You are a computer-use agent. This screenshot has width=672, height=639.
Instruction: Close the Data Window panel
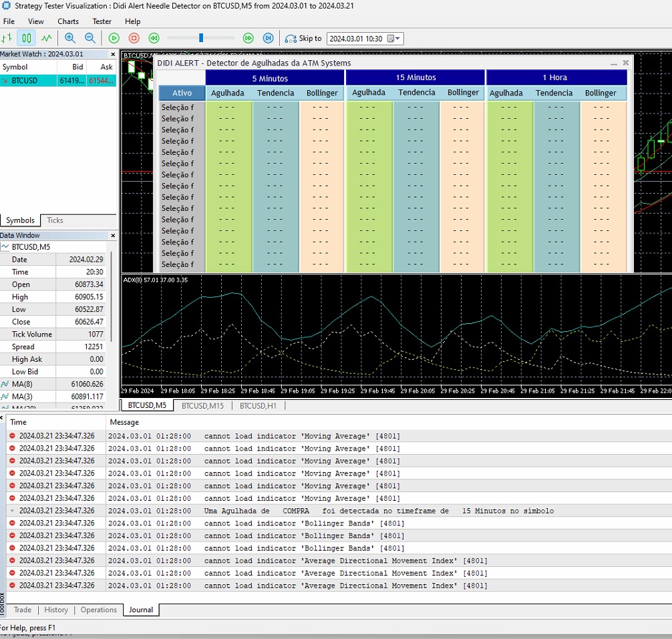[x=113, y=236]
